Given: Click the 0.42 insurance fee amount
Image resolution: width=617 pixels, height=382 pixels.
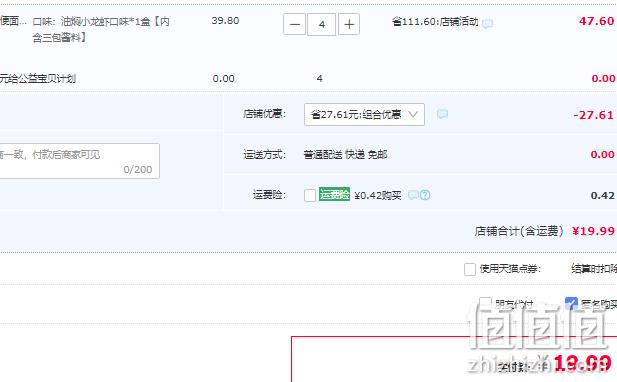Looking at the screenshot, I should (602, 195).
